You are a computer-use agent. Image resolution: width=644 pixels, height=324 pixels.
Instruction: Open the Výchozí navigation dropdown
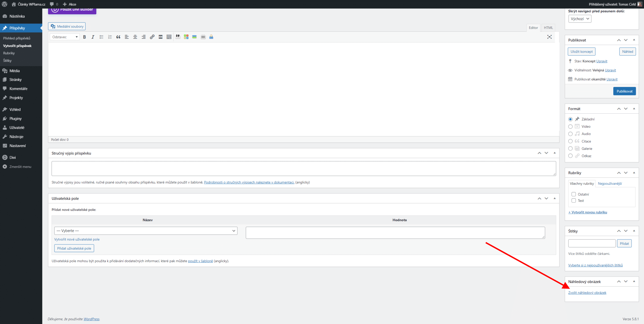click(x=580, y=19)
